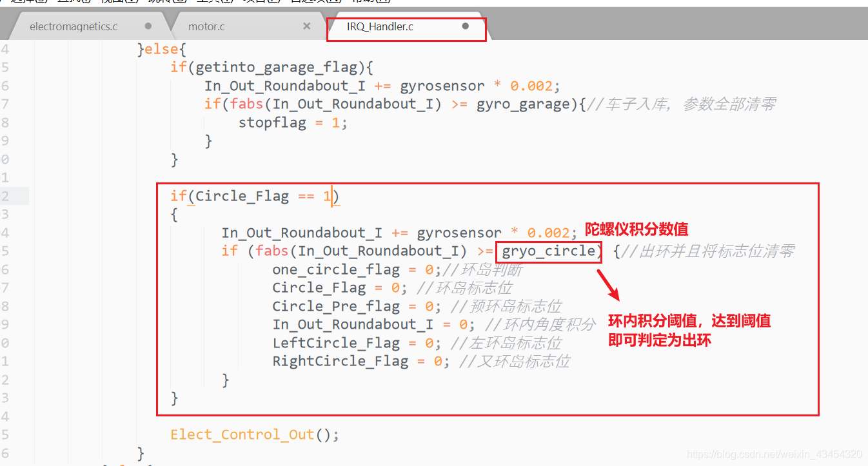Click 'Circle_Pre_flag = 0;' statement
This screenshot has height=466, width=868.
(356, 306)
